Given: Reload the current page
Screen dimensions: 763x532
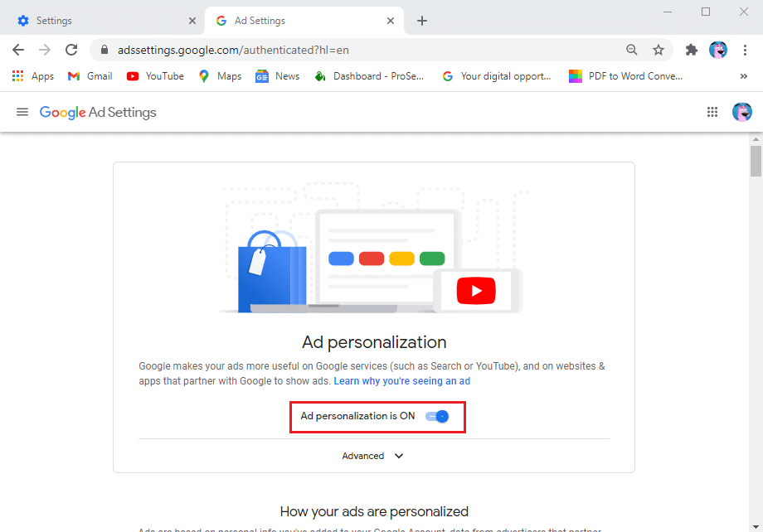Looking at the screenshot, I should (x=71, y=50).
